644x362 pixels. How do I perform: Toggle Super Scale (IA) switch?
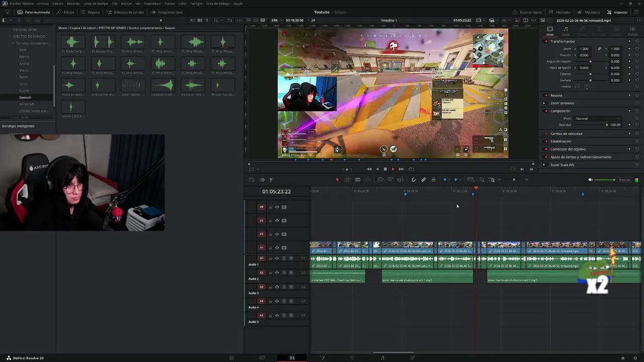point(546,165)
